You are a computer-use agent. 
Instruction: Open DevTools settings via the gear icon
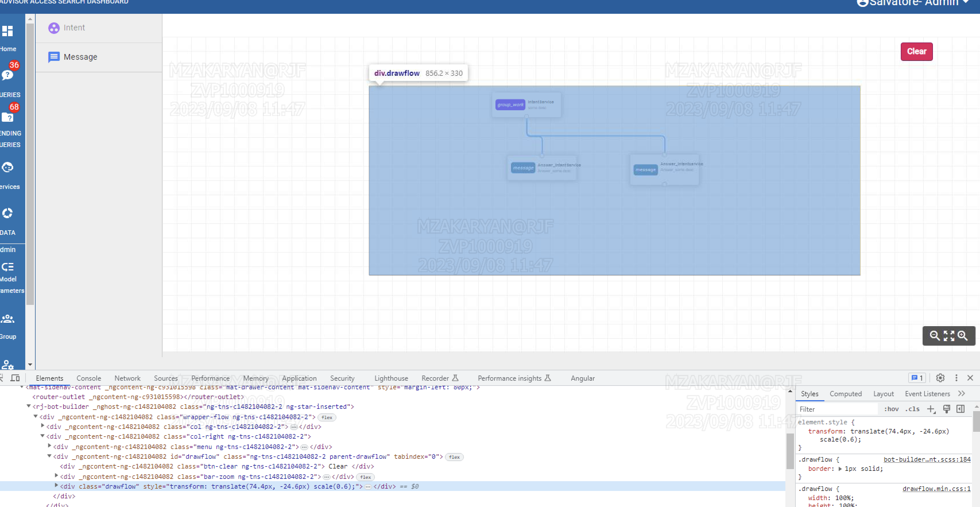tap(940, 378)
